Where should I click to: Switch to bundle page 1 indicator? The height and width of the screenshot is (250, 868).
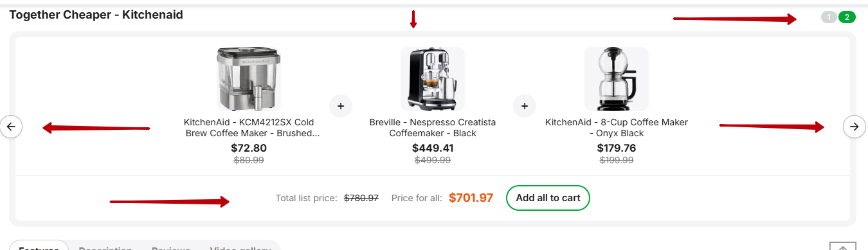point(829,17)
